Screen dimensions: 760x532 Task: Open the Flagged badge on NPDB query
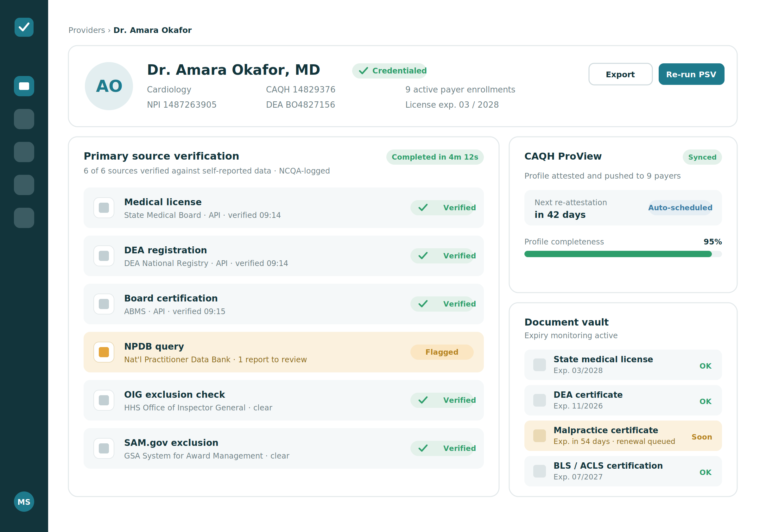pyautogui.click(x=442, y=352)
